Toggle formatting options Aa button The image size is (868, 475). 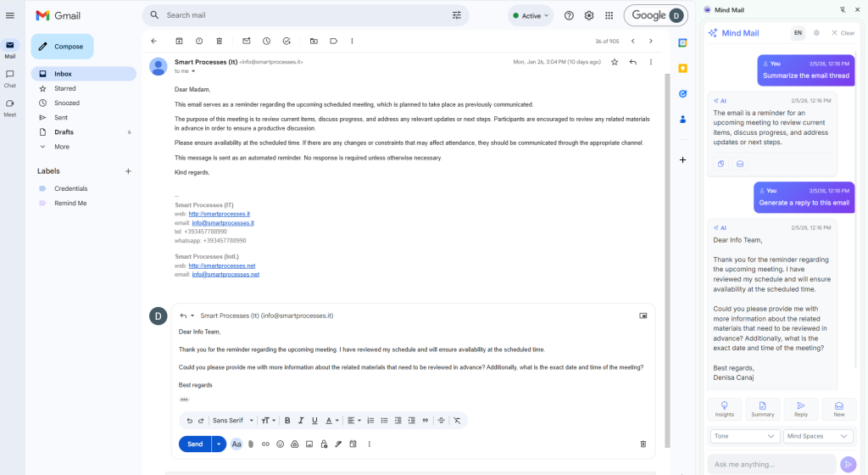tap(236, 444)
